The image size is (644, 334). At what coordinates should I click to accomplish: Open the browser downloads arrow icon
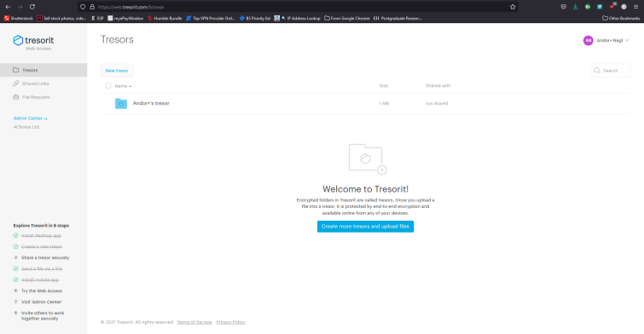(576, 7)
